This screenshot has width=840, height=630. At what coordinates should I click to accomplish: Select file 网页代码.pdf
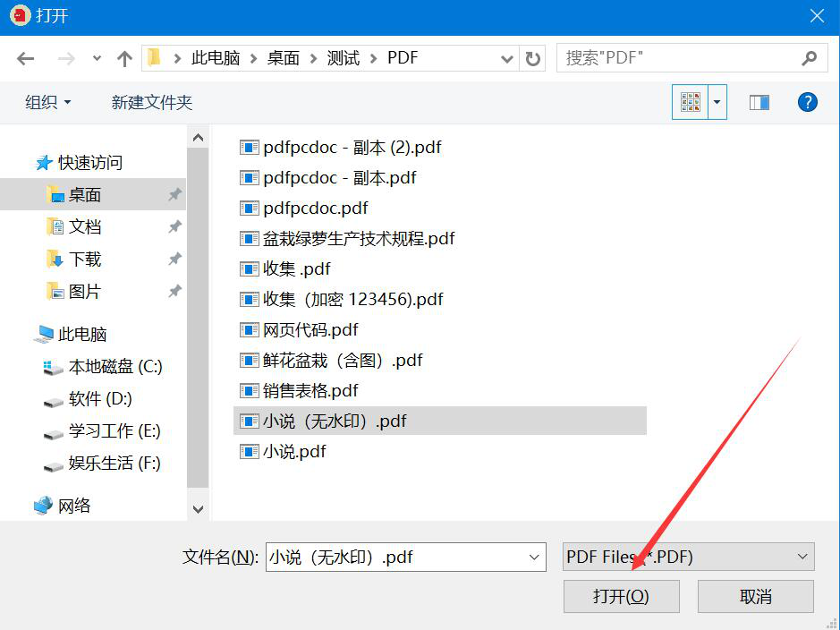[299, 329]
